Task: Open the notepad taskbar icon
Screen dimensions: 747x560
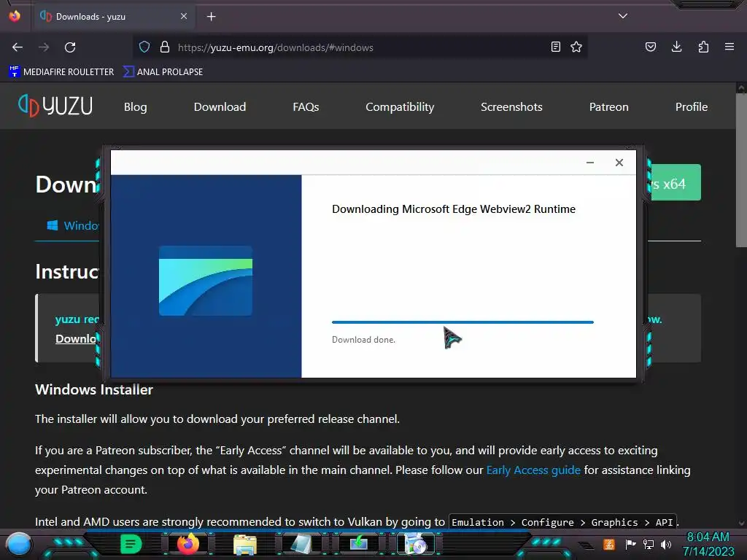Action: (301, 544)
